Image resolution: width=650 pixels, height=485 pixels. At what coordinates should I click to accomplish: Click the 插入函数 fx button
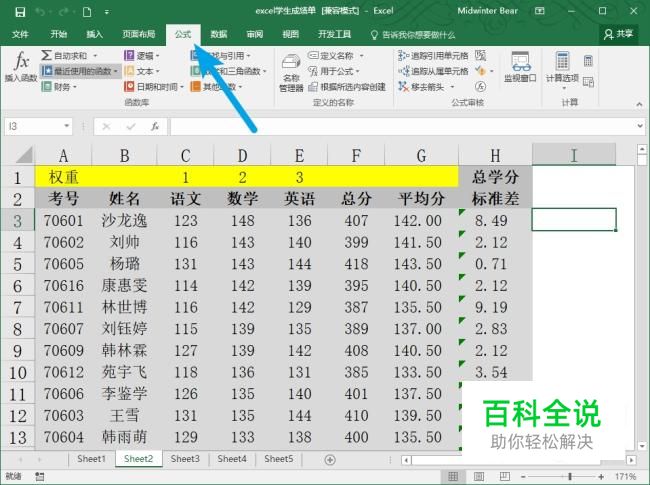coord(21,66)
